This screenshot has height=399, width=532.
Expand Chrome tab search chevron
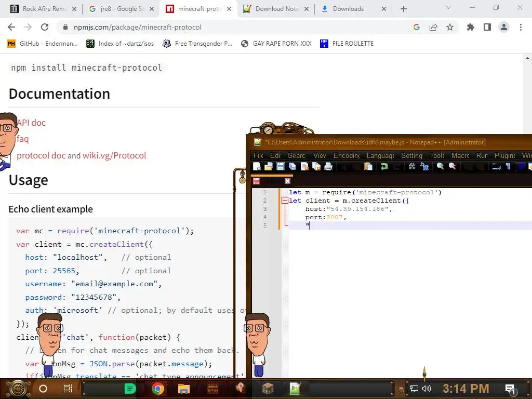(x=448, y=7)
